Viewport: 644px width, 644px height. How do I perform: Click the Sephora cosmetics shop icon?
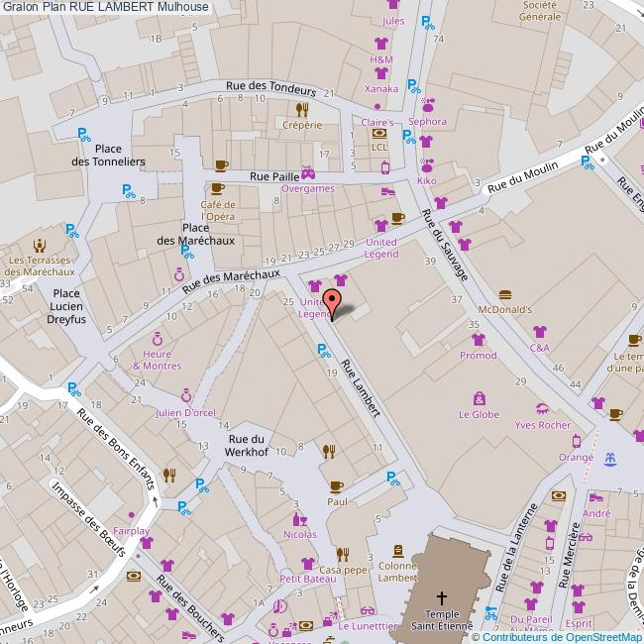pyautogui.click(x=427, y=105)
